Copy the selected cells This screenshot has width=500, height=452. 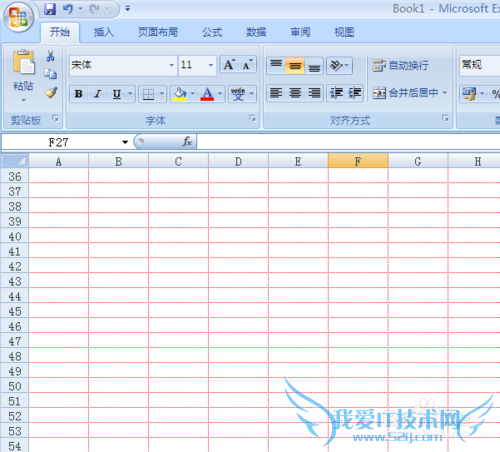[x=51, y=74]
